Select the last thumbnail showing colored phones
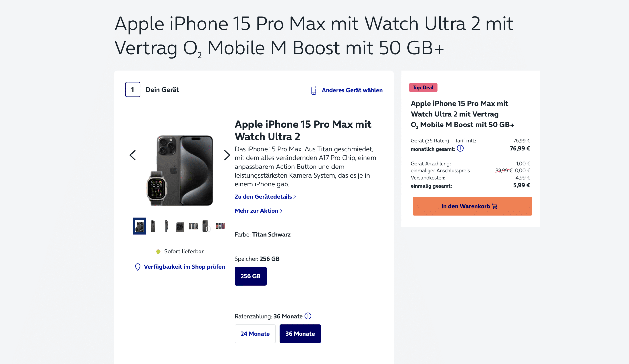Image resolution: width=629 pixels, height=364 pixels. pyautogui.click(x=220, y=226)
